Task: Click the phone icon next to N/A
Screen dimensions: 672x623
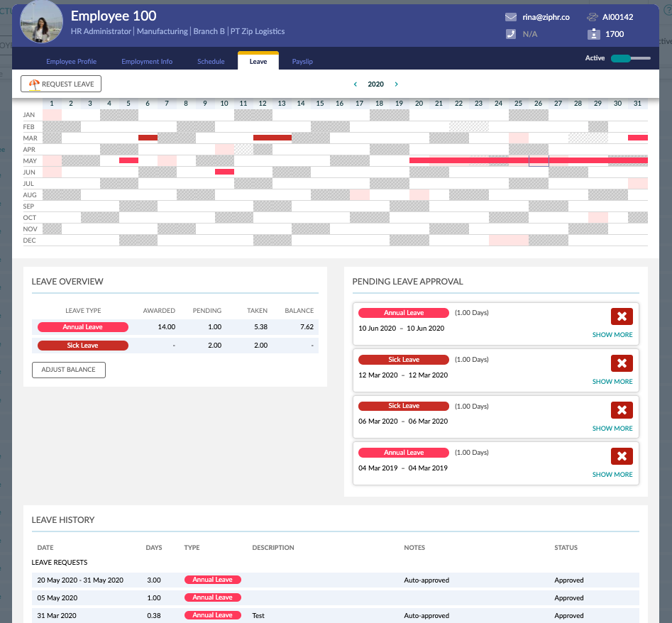Action: point(510,34)
